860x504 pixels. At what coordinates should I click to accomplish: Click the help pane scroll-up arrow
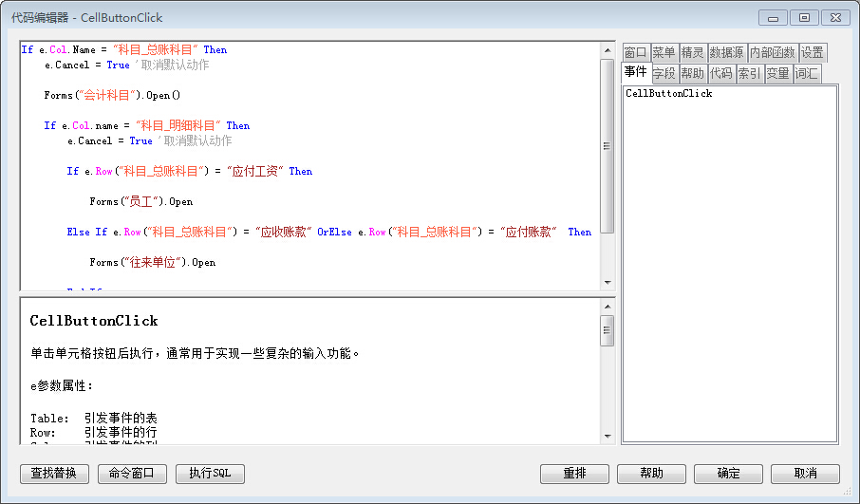click(x=608, y=307)
